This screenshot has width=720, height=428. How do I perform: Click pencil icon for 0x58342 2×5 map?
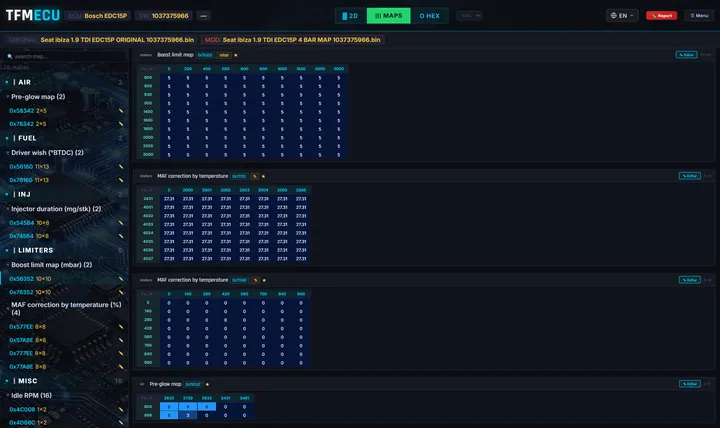[x=121, y=111]
